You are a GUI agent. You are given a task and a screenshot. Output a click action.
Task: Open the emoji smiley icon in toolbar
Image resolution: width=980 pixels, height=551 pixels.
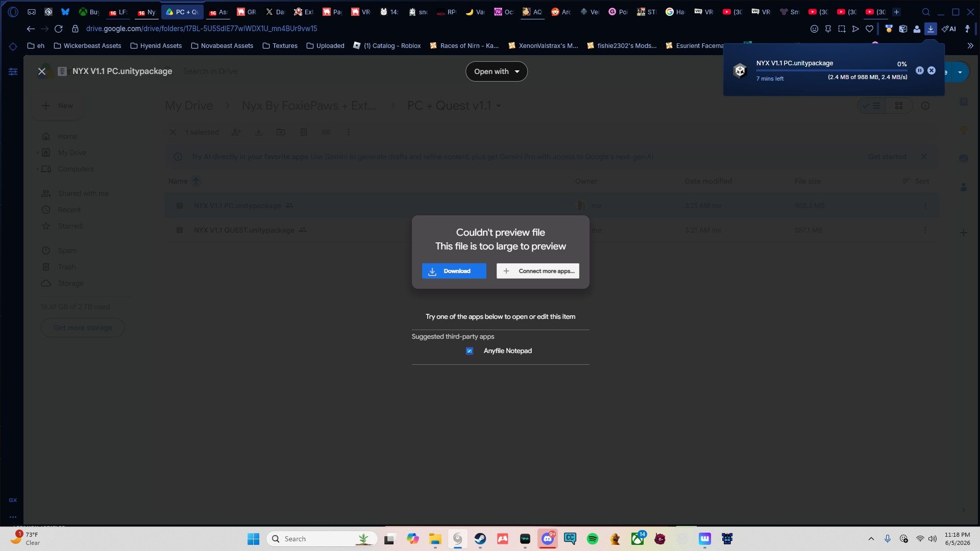[x=814, y=29]
